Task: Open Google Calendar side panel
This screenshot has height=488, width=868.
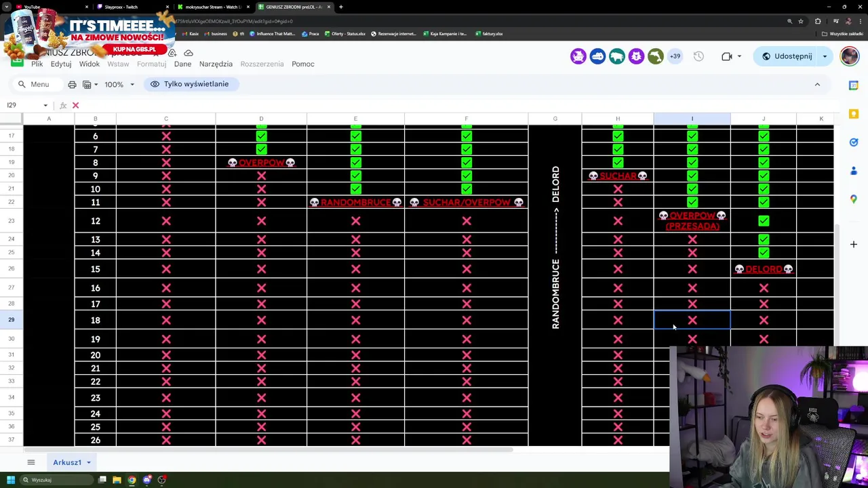Action: coord(854,85)
